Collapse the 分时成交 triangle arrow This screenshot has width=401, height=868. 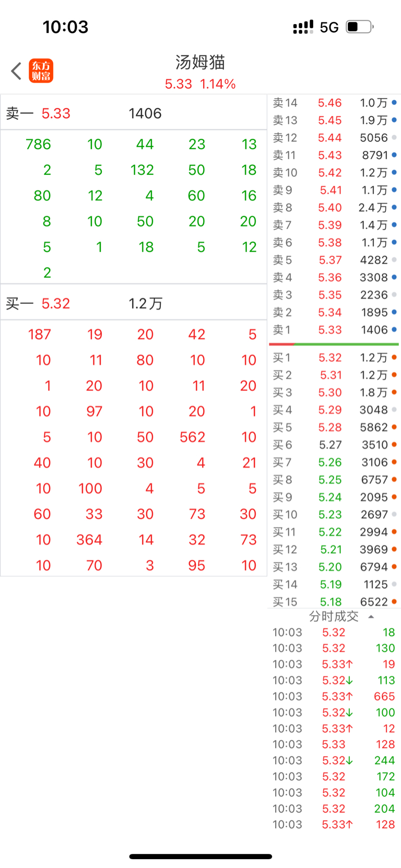371,616
